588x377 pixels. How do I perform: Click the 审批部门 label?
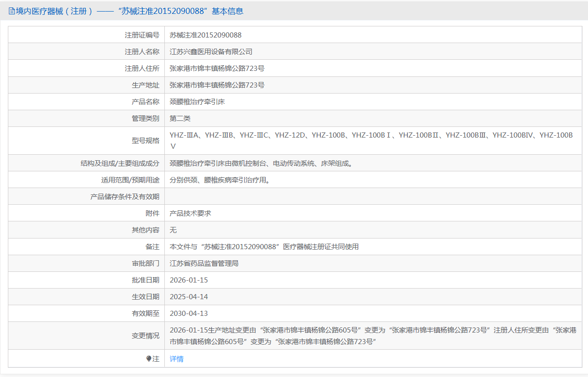pos(145,263)
